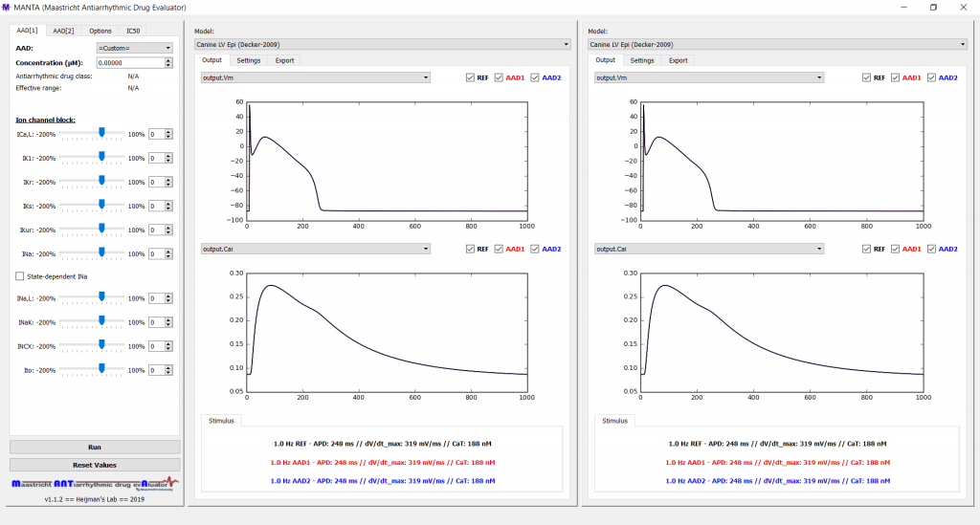Select the AAD[1] tab

point(27,30)
